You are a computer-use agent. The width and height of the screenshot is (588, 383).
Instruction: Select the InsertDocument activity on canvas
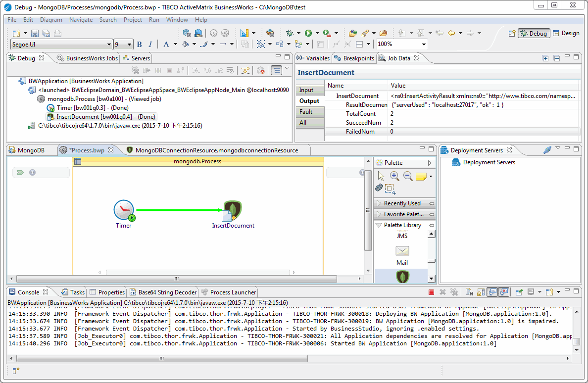tap(232, 211)
